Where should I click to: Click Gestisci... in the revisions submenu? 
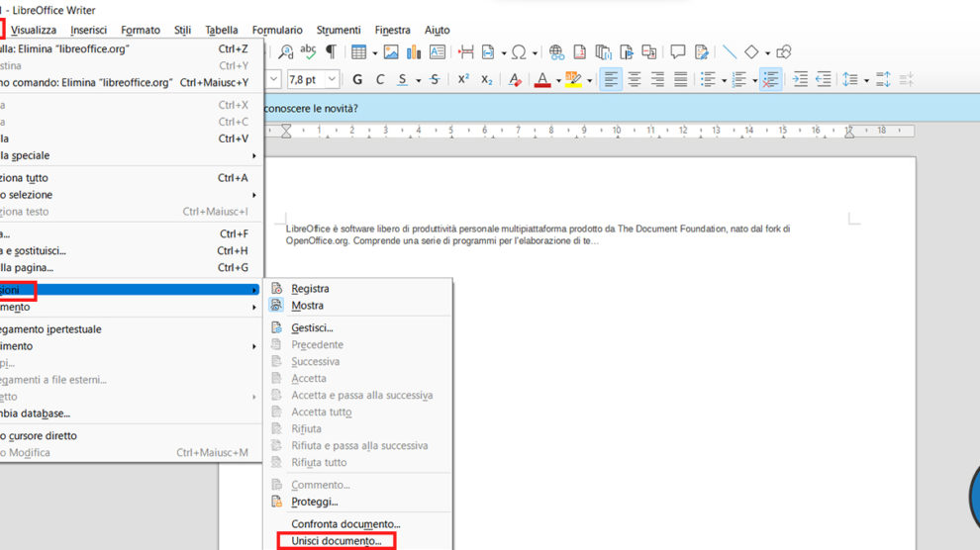coord(312,327)
